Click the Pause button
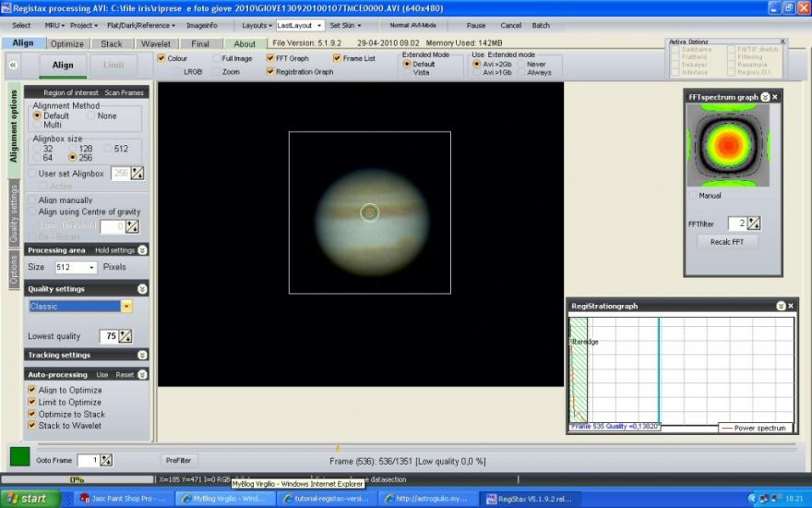Image resolution: width=812 pixels, height=508 pixels. click(x=476, y=26)
